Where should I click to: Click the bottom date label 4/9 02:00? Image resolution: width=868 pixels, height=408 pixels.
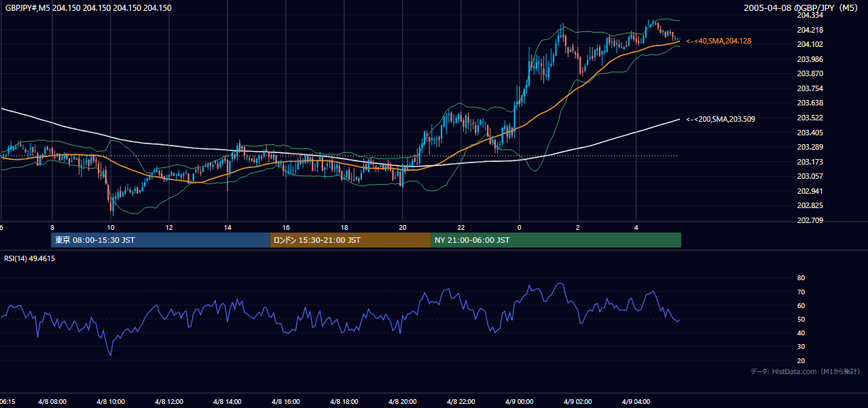click(577, 402)
